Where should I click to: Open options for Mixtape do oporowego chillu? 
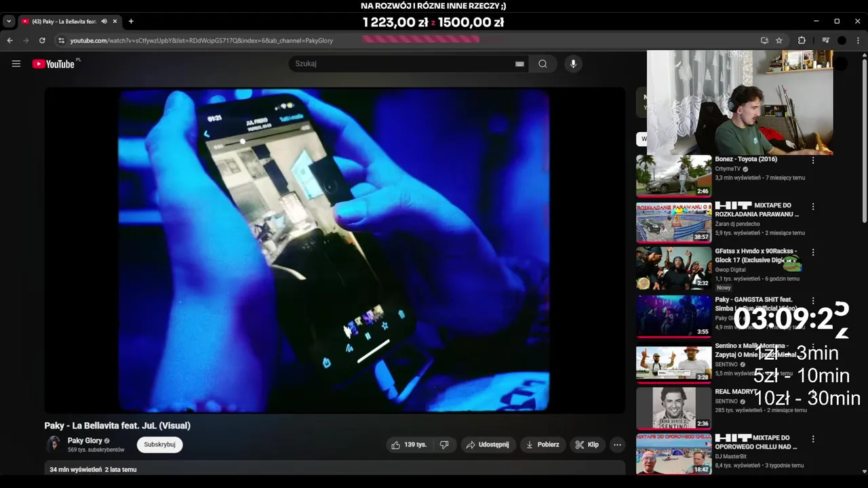point(813,439)
